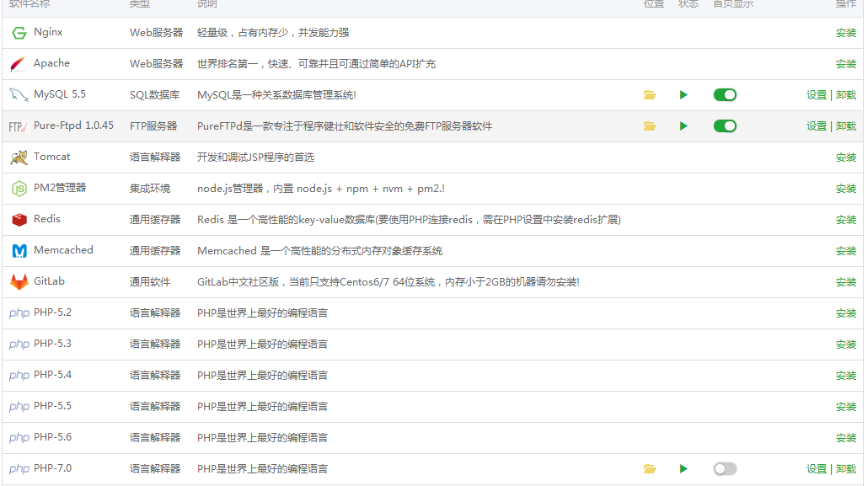This screenshot has height=486, width=868.
Task: Open Pure-Ftpd folder location icon
Action: pos(650,126)
